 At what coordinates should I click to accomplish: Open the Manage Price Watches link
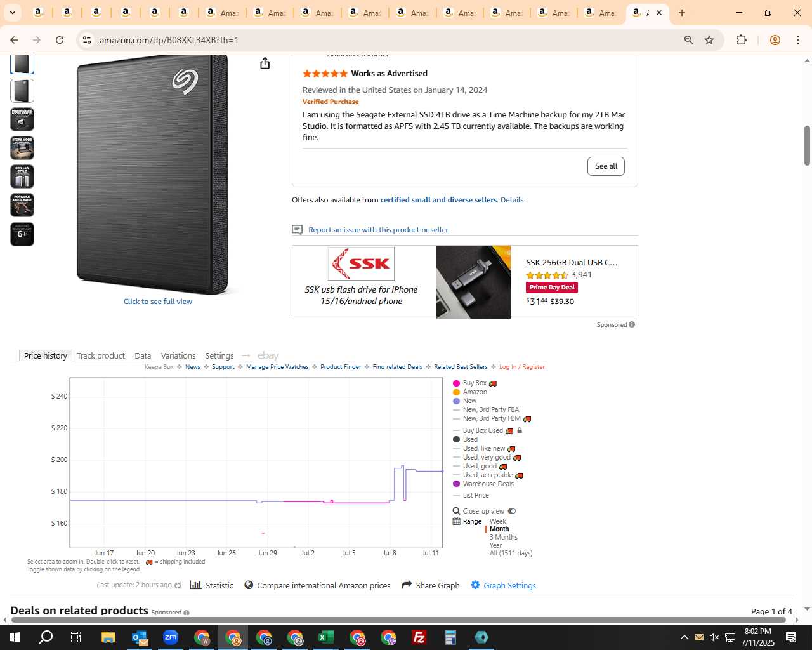[277, 367]
